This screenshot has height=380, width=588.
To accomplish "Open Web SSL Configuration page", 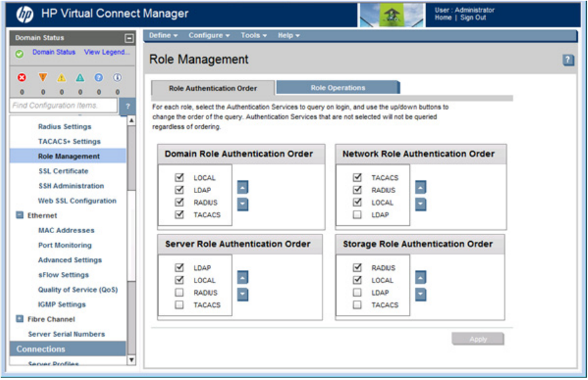I will (x=77, y=200).
